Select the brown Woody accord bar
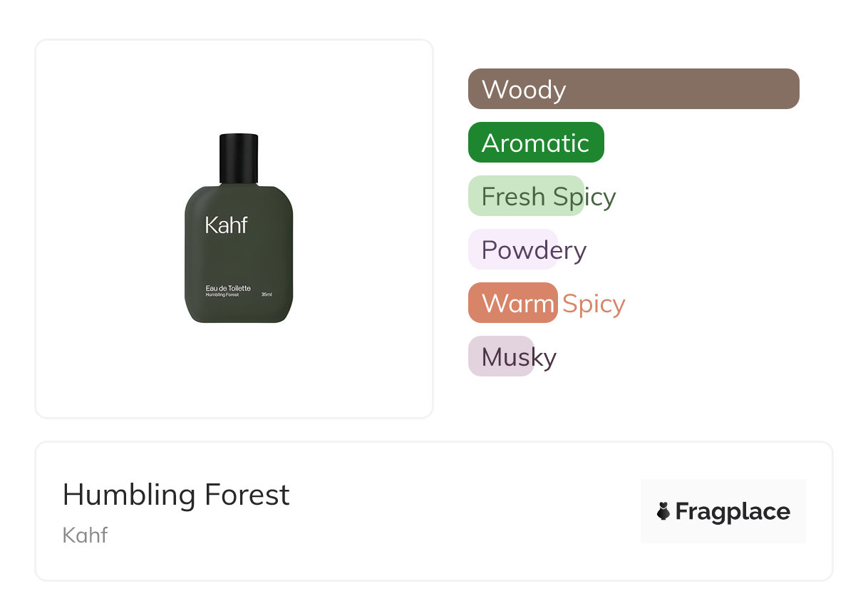The image size is (868, 616). (633, 89)
